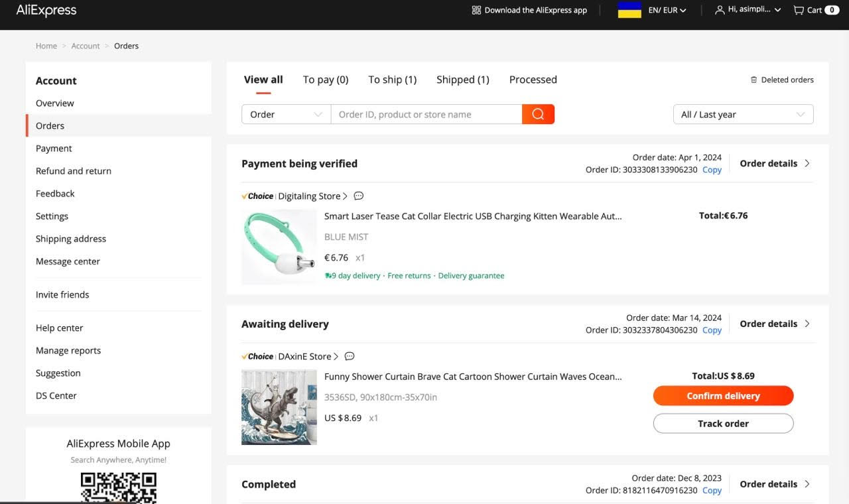Switch to the To pay (0) tab
The width and height of the screenshot is (849, 504).
(326, 80)
